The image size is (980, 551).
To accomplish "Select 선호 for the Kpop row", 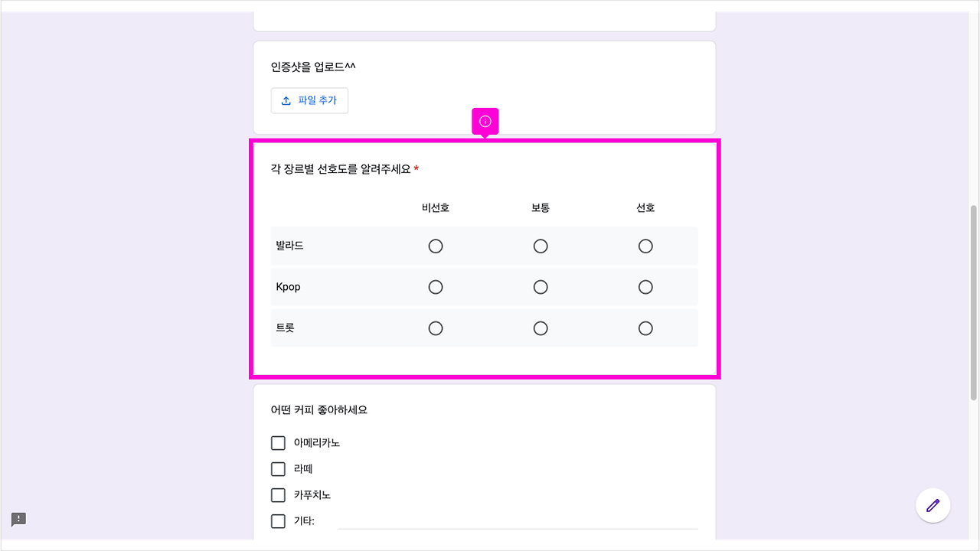I will (645, 287).
